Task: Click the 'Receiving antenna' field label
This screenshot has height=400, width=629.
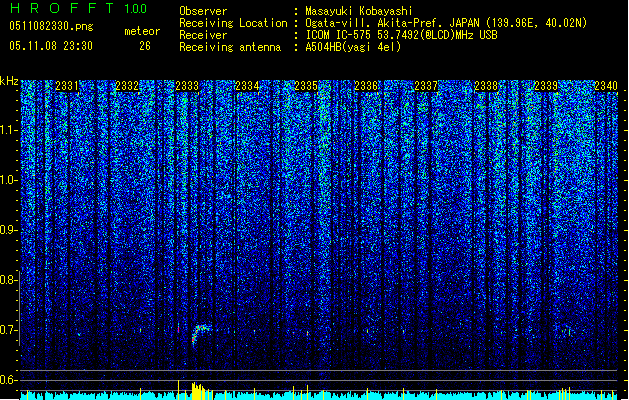Action: tap(230, 47)
